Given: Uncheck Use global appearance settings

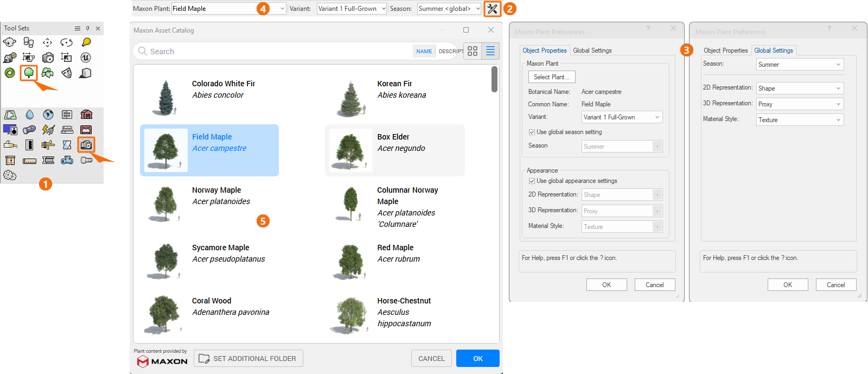Looking at the screenshot, I should [532, 181].
